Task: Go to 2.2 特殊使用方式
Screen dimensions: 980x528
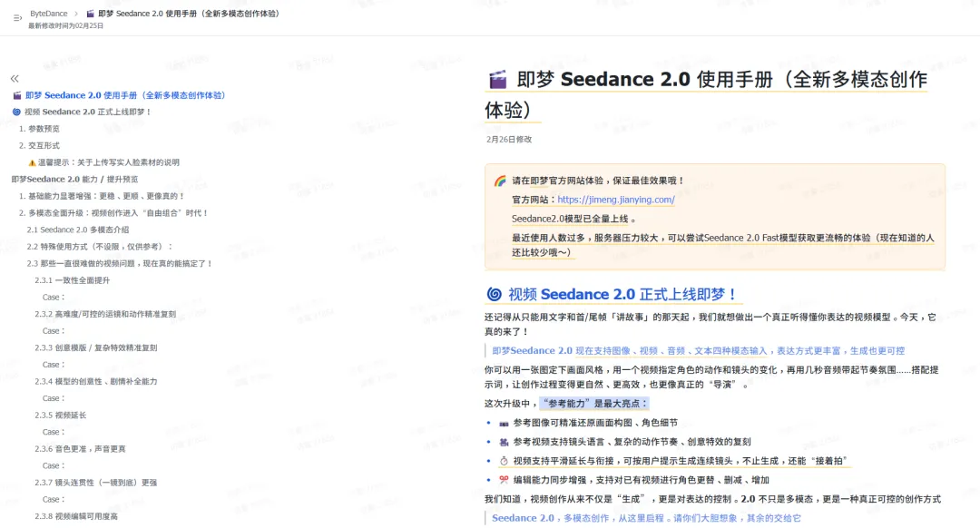Action: tap(100, 247)
